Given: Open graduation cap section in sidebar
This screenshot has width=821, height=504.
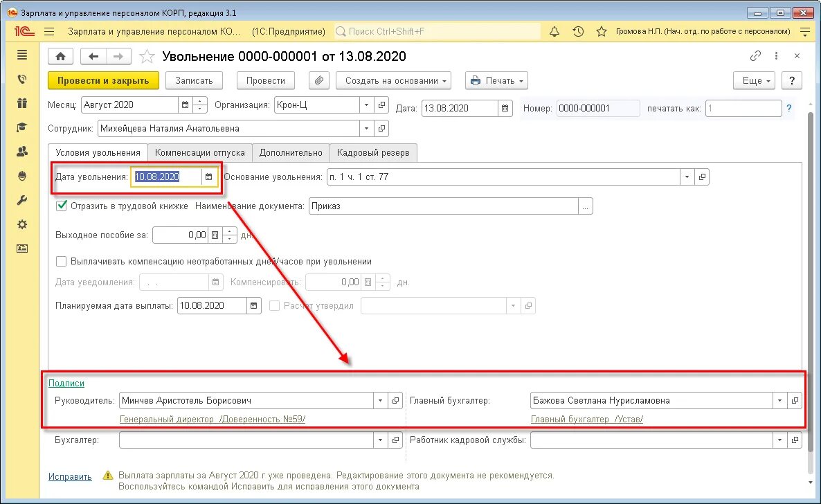Looking at the screenshot, I should click(22, 127).
